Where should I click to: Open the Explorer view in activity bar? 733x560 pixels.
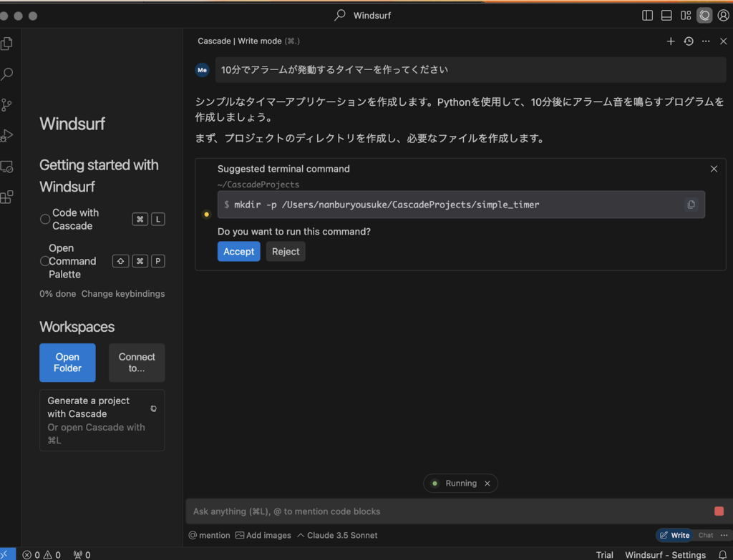tap(6, 44)
